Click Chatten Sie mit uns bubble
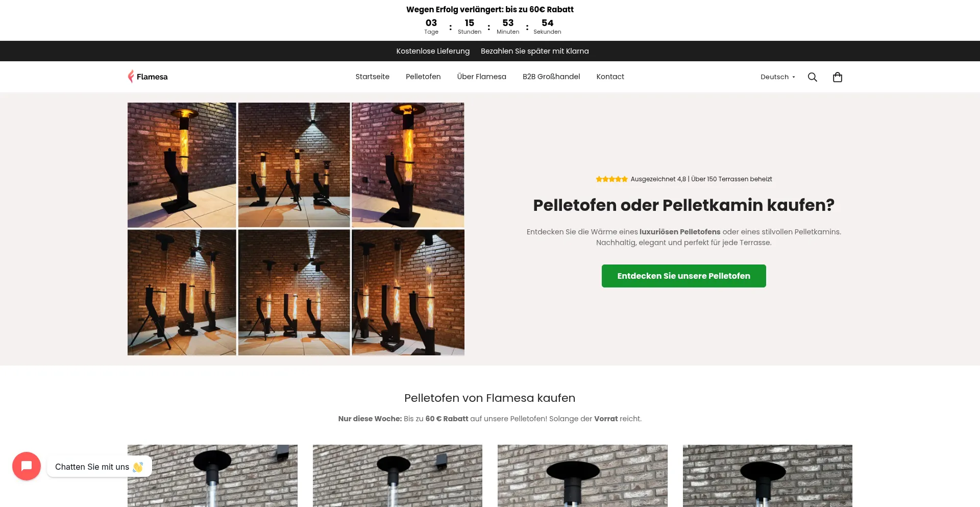Viewport: 980px width, 507px height. (99, 467)
